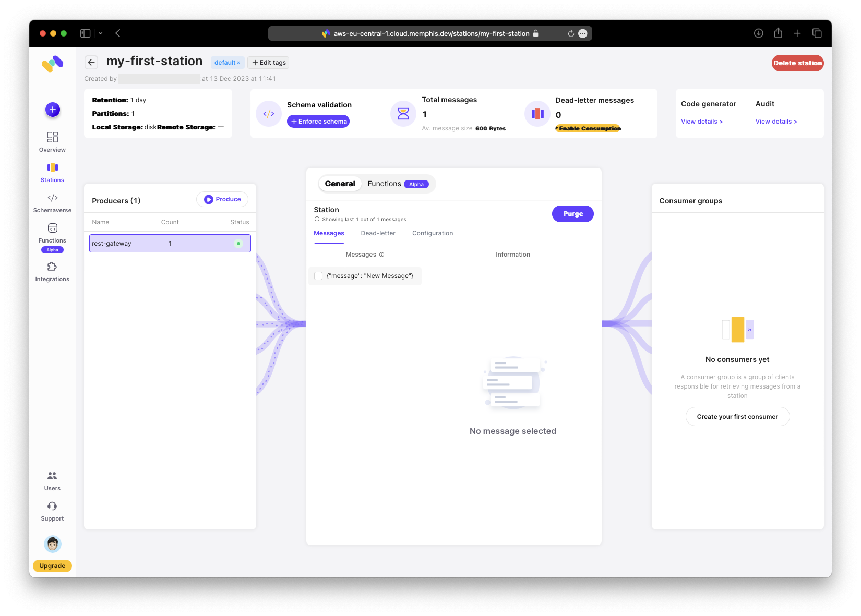Click the user avatar in sidebar

[x=53, y=544]
